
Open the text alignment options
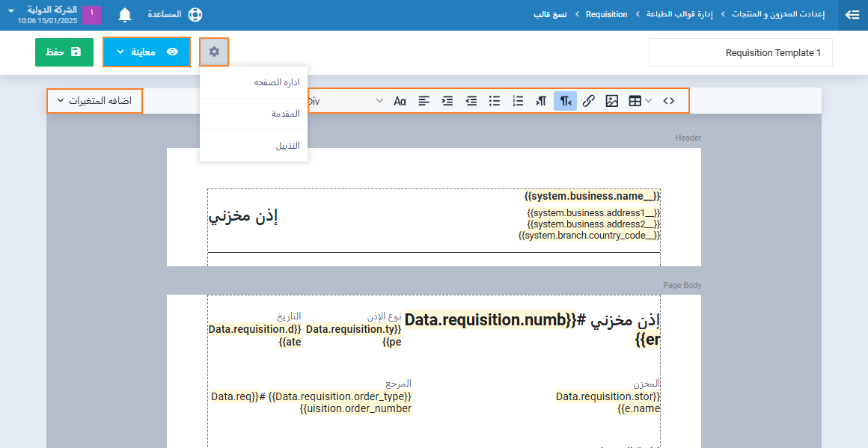coord(424,101)
